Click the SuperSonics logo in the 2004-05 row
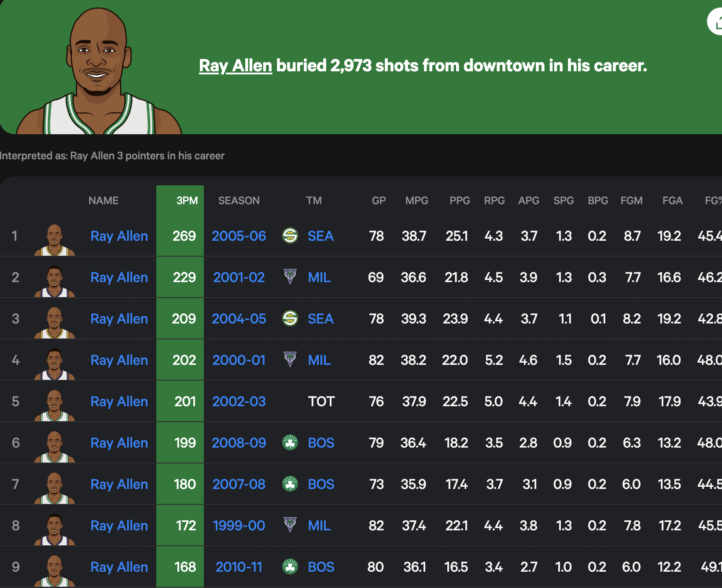The width and height of the screenshot is (722, 588). [x=290, y=318]
